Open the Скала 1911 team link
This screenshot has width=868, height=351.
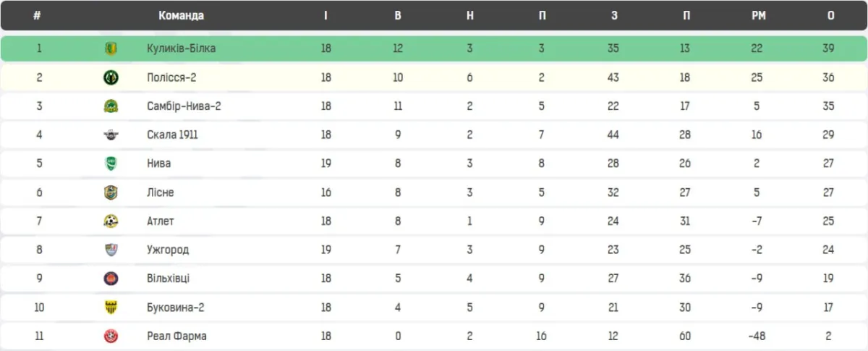(x=172, y=135)
